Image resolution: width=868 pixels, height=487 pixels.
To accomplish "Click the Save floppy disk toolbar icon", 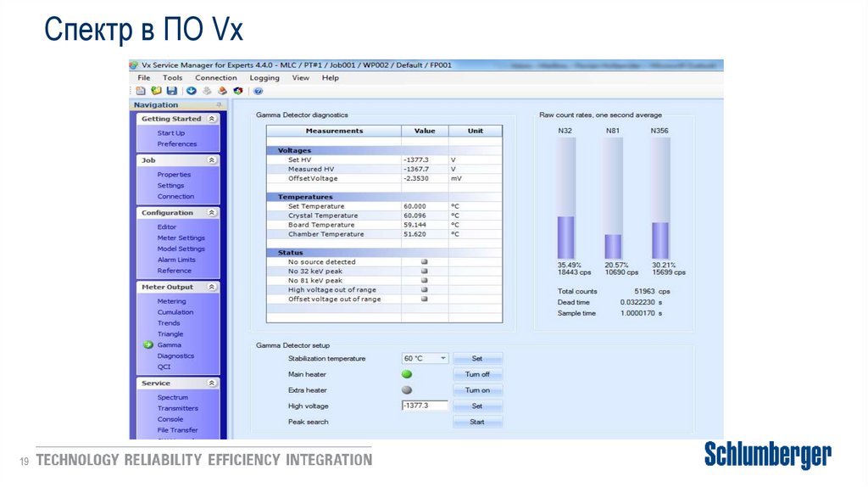I will pyautogui.click(x=171, y=91).
